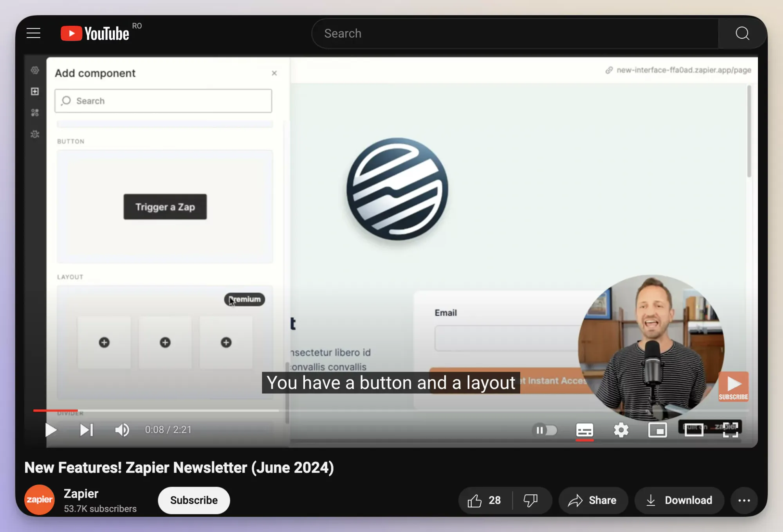Image resolution: width=783 pixels, height=532 pixels.
Task: Click the LAYOUT section heading
Action: pos(70,277)
